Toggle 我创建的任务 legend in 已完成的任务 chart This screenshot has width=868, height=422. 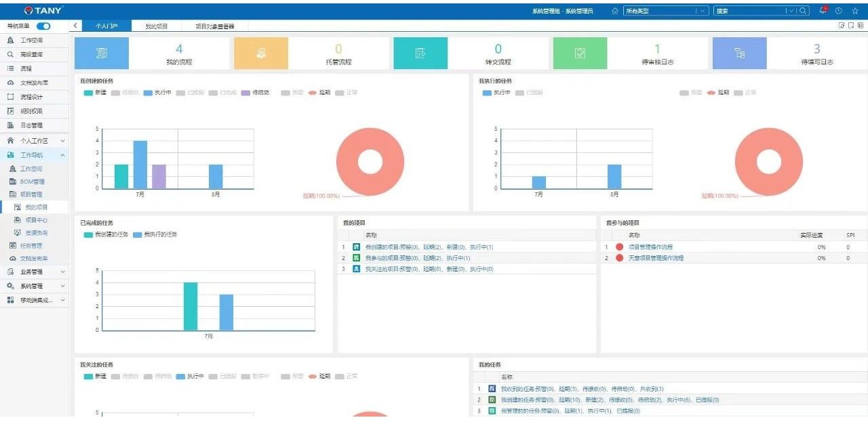pos(106,234)
